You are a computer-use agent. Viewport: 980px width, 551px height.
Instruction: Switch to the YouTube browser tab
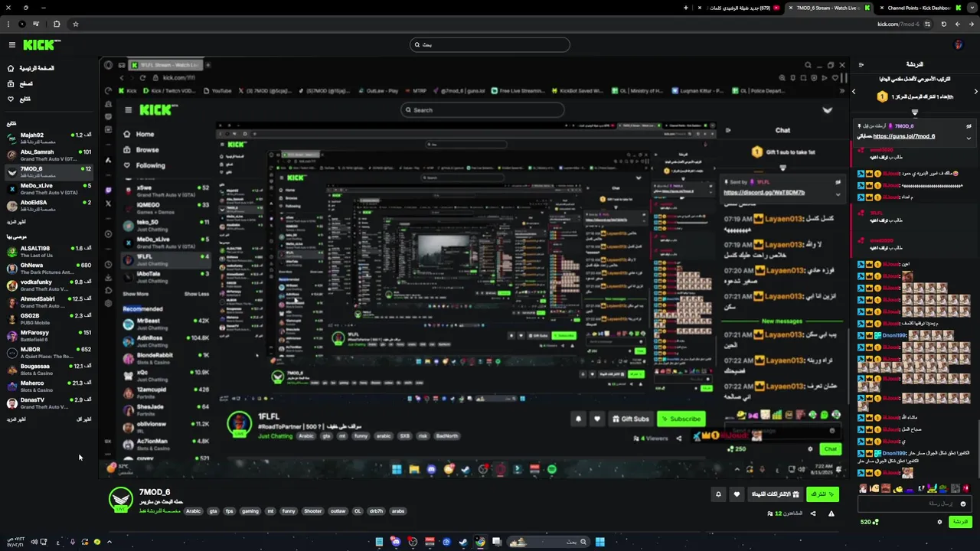pyautogui.click(x=739, y=8)
